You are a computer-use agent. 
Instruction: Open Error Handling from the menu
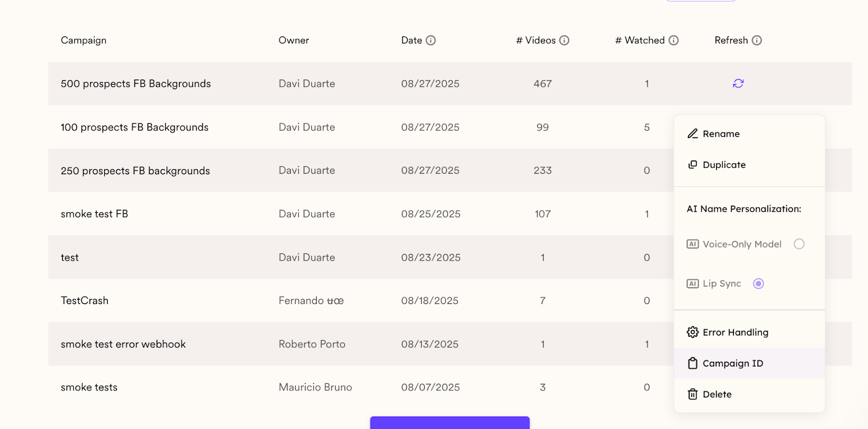749,332
